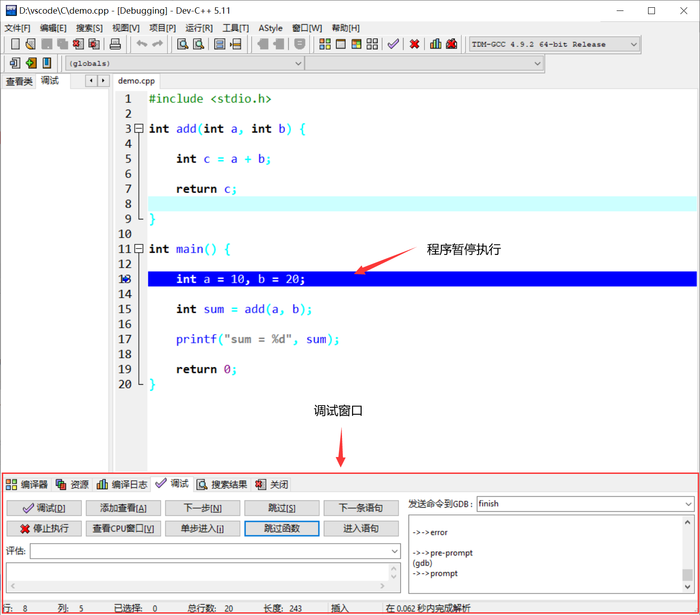Click the 下一条语句 button
The height and width of the screenshot is (615, 700).
361,508
